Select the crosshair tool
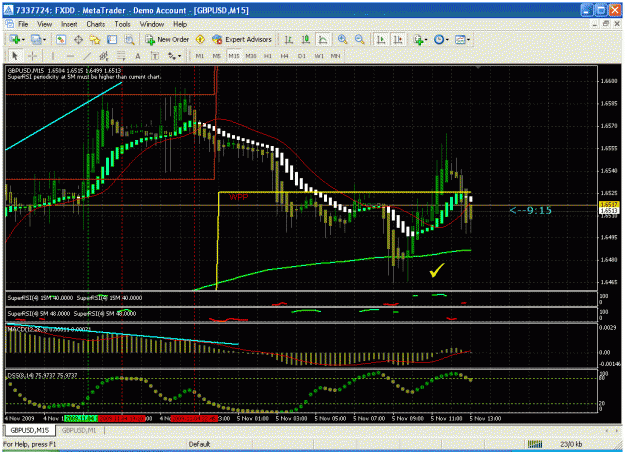The image size is (625, 452). 33,56
